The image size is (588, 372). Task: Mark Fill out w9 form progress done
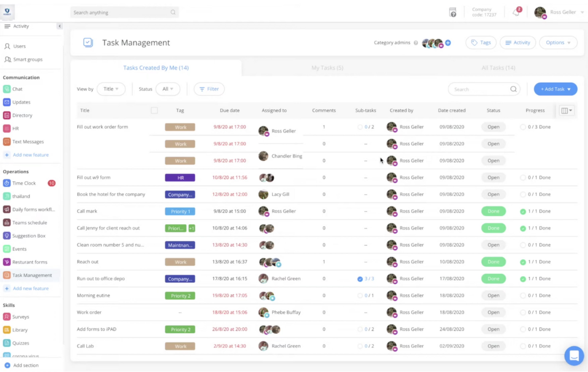click(523, 178)
